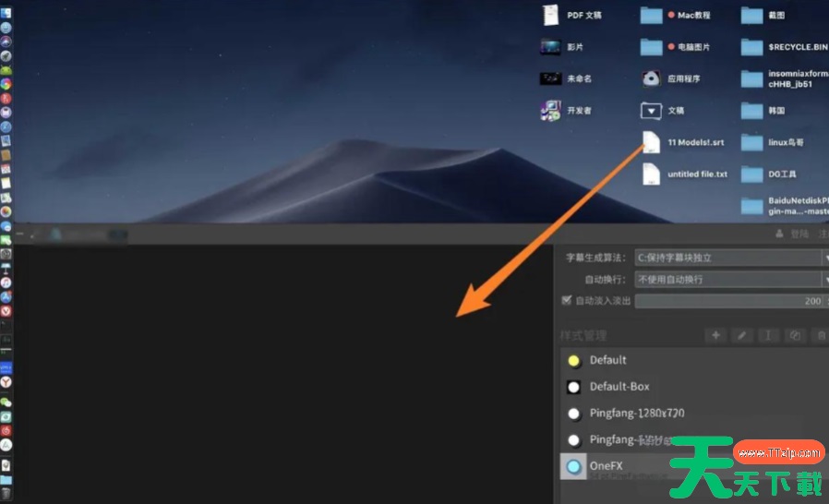The height and width of the screenshot is (504, 829).
Task: Open Launchpad rocket icon in dock
Action: pos(6,55)
